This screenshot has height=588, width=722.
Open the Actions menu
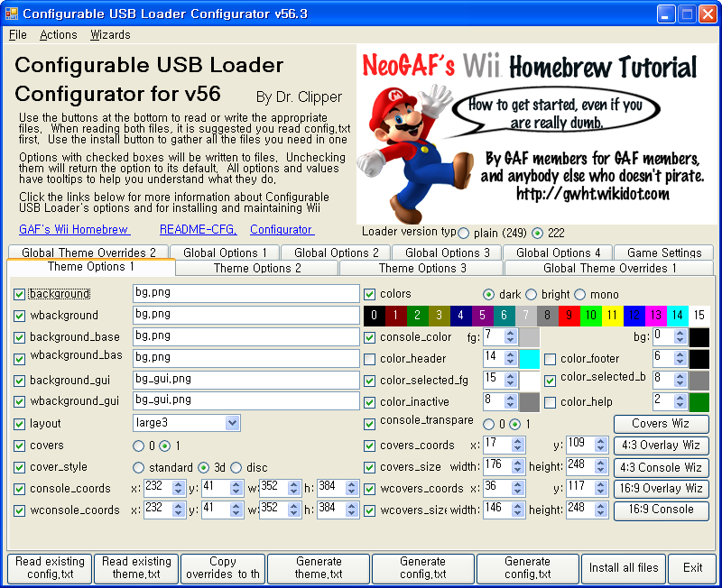click(x=59, y=35)
